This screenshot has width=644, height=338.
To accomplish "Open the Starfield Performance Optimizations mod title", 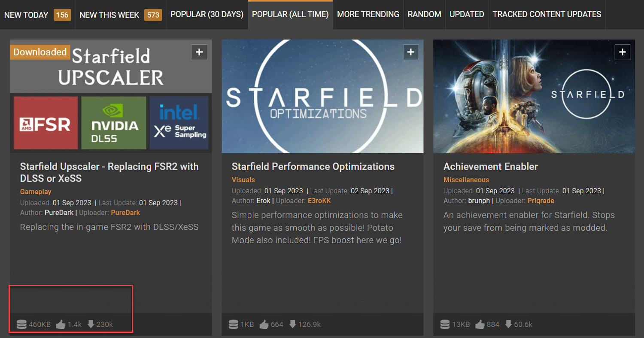I will pos(313,167).
